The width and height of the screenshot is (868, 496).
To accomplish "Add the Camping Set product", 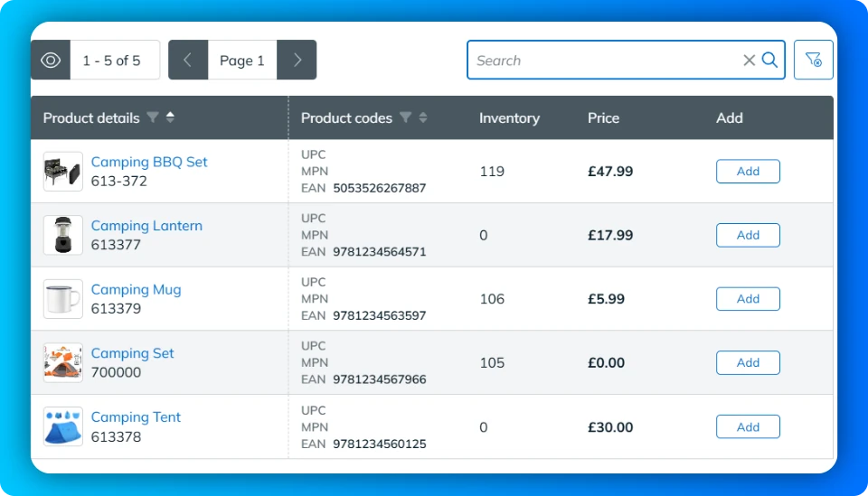I will pos(748,362).
